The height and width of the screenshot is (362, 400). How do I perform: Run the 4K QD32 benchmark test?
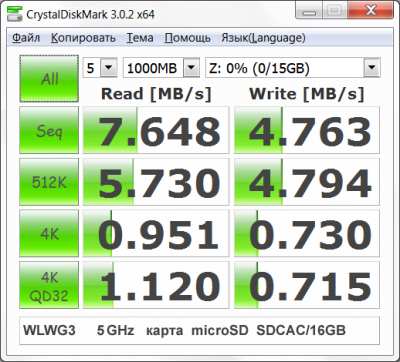click(x=49, y=285)
